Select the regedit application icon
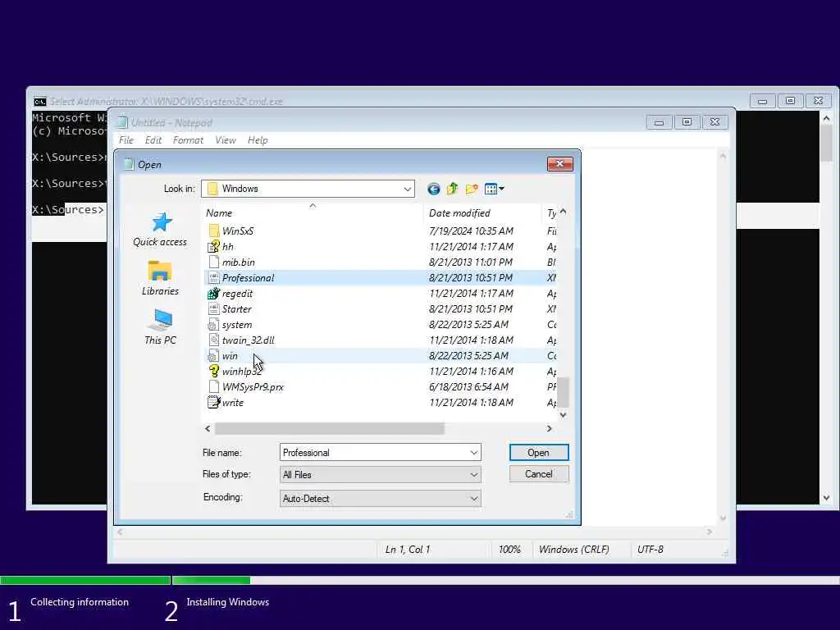The height and width of the screenshot is (630, 840). point(214,293)
